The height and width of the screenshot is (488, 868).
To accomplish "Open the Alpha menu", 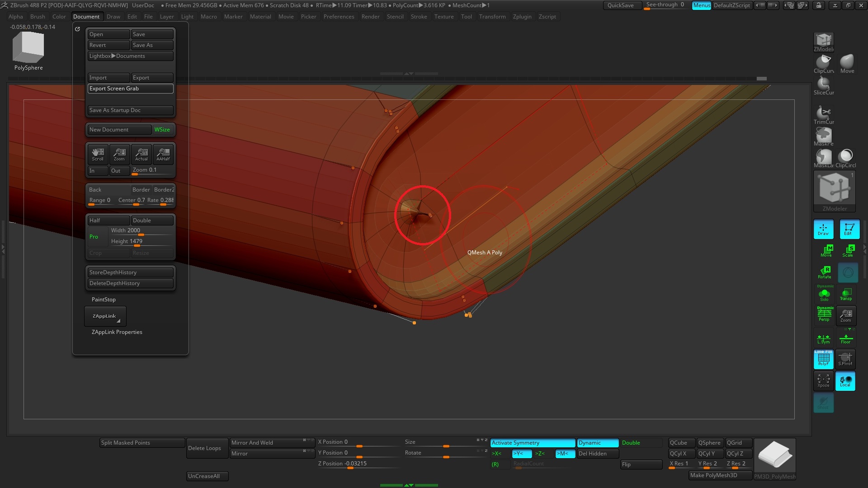I will [x=16, y=17].
